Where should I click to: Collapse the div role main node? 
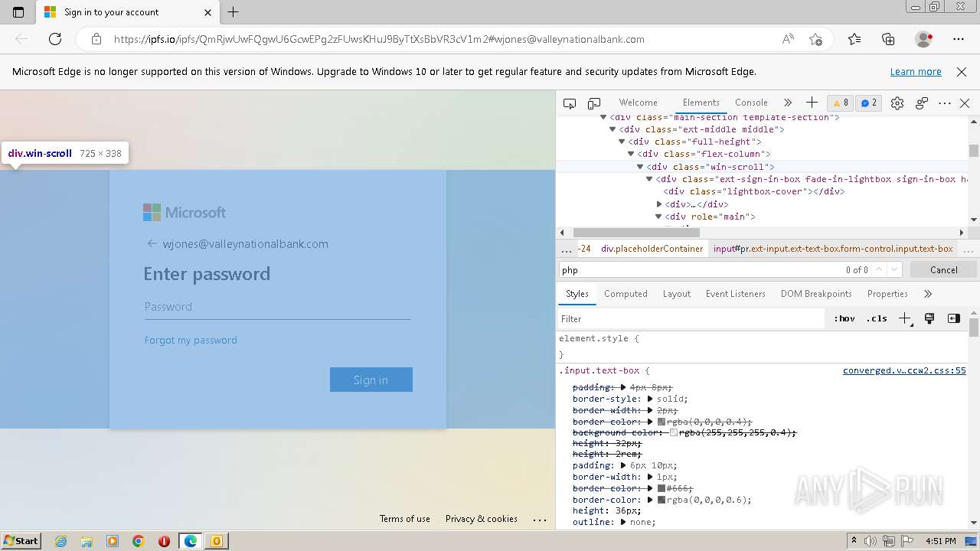pyautogui.click(x=659, y=217)
